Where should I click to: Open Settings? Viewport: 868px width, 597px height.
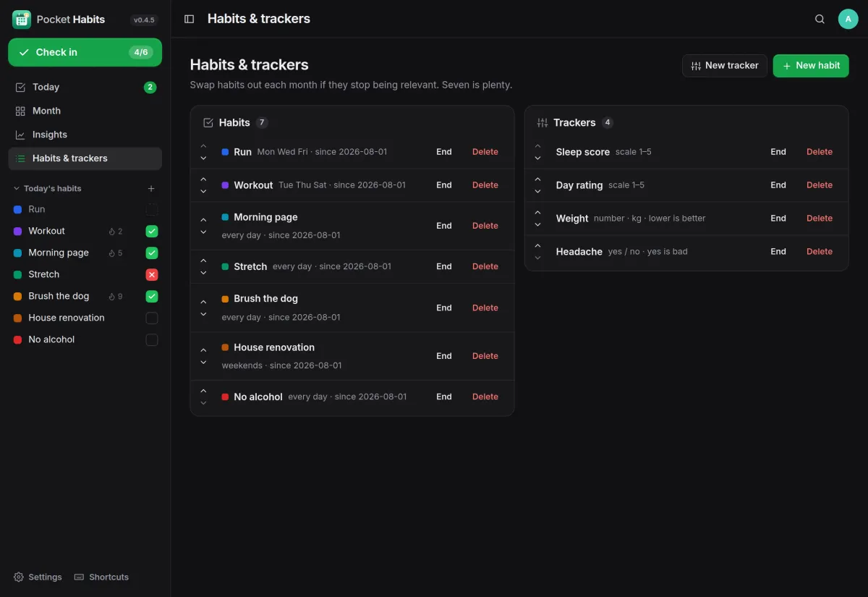click(38, 577)
